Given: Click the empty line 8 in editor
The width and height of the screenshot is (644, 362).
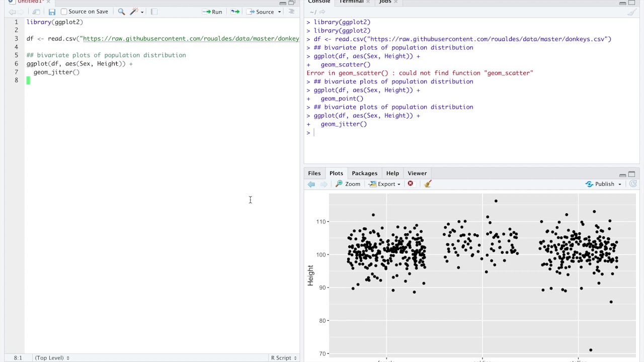Looking at the screenshot, I should [x=162, y=80].
